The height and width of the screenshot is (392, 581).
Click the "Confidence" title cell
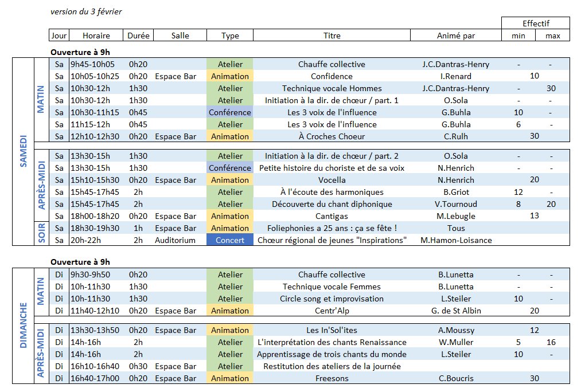tap(332, 76)
